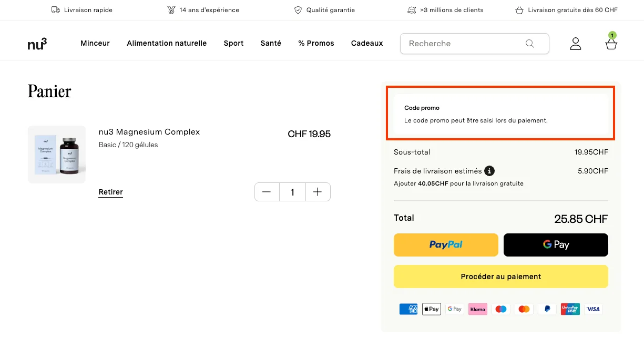Image resolution: width=644 pixels, height=338 pixels.
Task: Open the % Promos menu item
Action: [x=316, y=43]
